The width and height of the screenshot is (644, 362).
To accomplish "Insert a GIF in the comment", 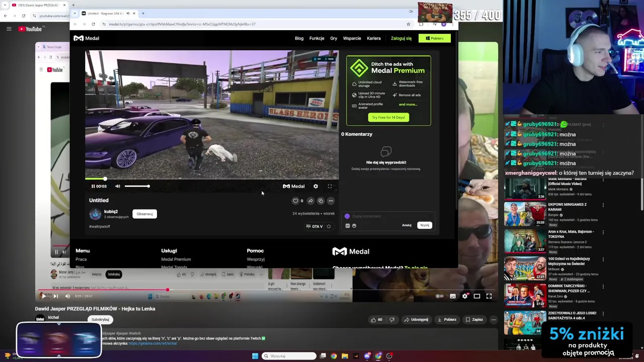I will [x=348, y=226].
